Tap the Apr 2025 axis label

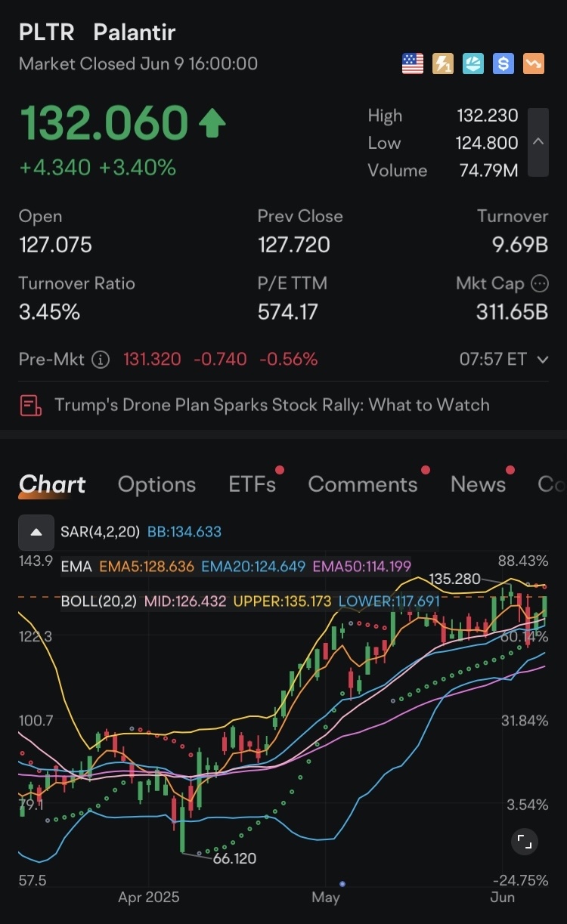[149, 898]
